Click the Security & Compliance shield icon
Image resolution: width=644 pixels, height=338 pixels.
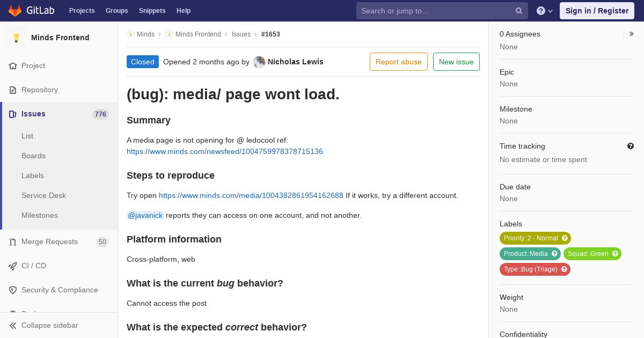pos(13,290)
